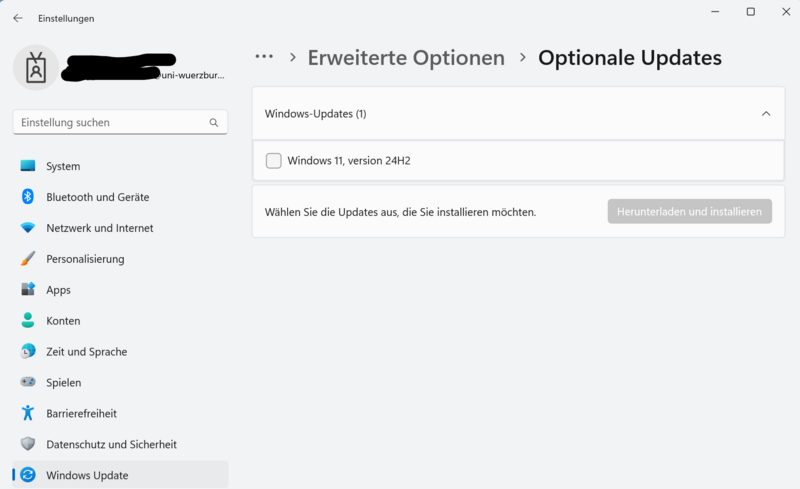Open the breadcrumb ellipsis menu
Viewport: 800px width, 489px height.
pyautogui.click(x=264, y=58)
